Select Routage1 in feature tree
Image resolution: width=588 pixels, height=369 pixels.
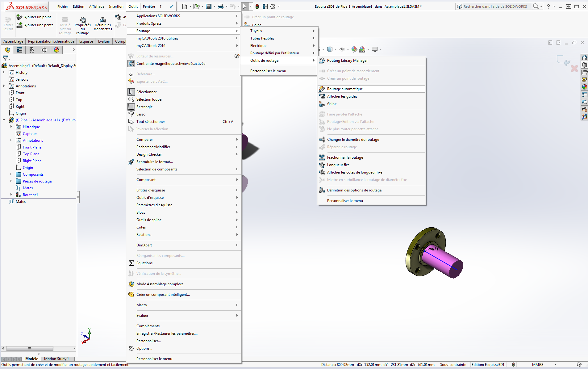(x=30, y=195)
